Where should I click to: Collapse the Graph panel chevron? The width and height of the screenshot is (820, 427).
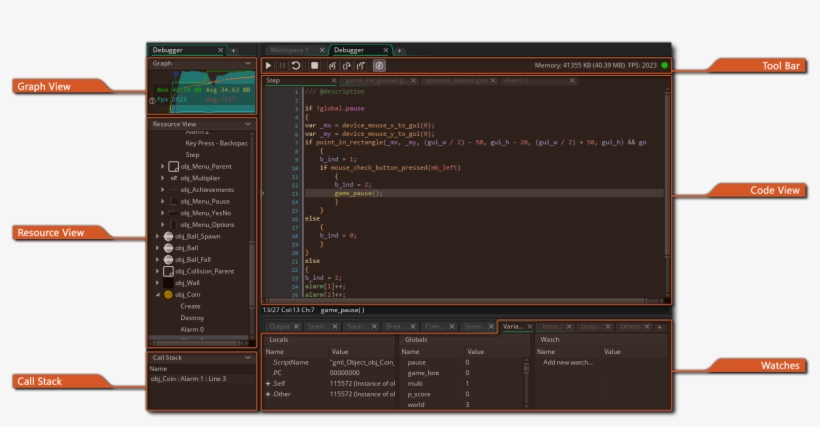tap(247, 63)
